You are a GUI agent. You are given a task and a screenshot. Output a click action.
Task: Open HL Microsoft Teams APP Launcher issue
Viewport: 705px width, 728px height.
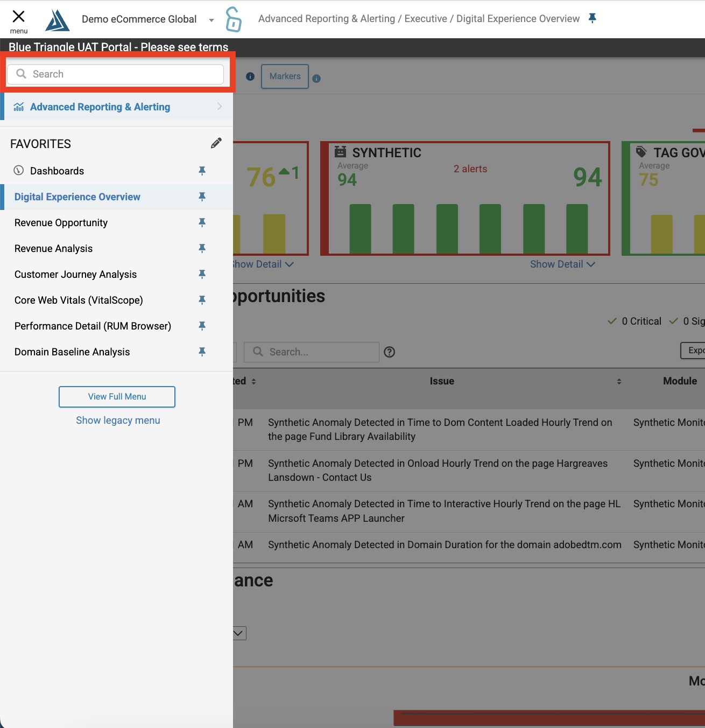coord(444,511)
